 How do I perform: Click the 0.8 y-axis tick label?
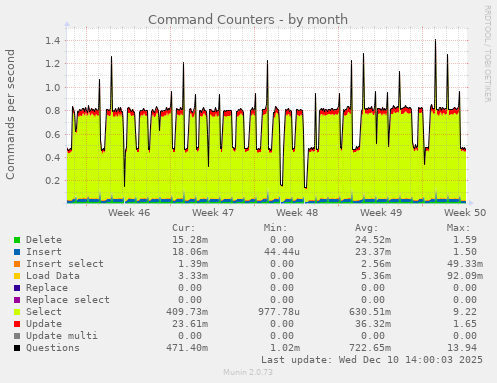click(53, 111)
